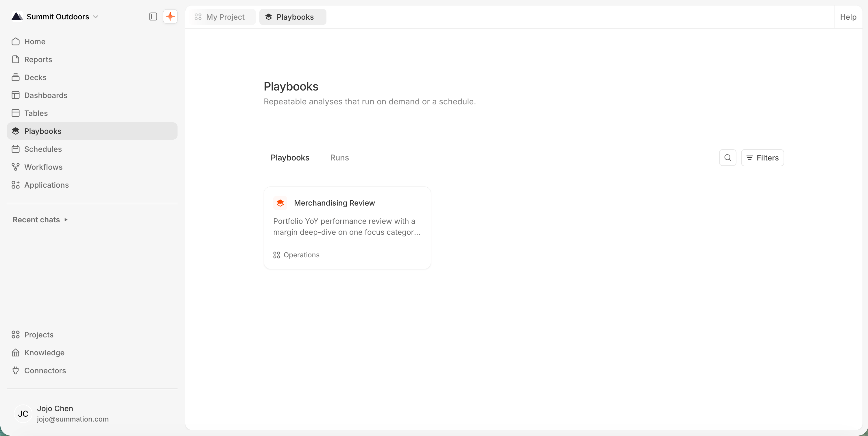This screenshot has height=436, width=868.
Task: Switch to the My Project tab
Action: (223, 17)
